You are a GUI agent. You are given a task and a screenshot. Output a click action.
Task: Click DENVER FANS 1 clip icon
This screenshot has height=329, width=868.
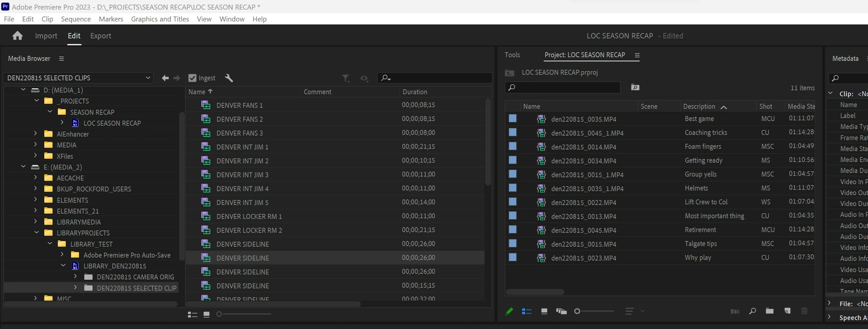[x=206, y=105]
